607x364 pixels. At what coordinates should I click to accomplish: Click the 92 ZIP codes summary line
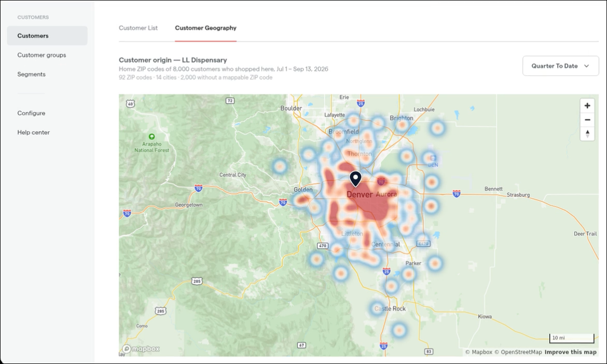coord(196,77)
